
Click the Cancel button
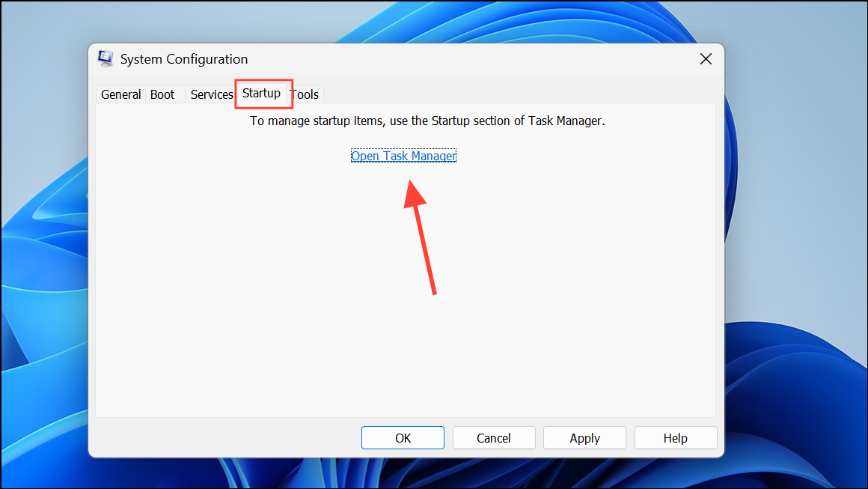494,438
